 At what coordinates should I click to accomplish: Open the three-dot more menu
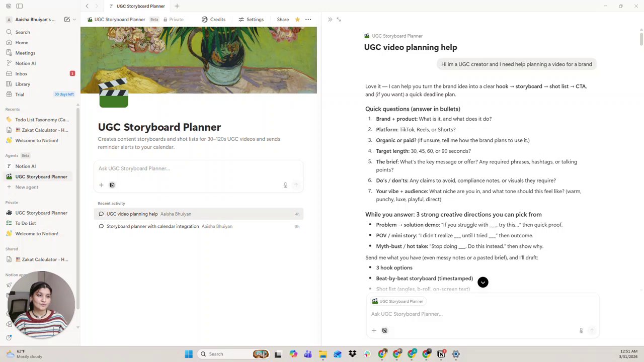point(308,20)
